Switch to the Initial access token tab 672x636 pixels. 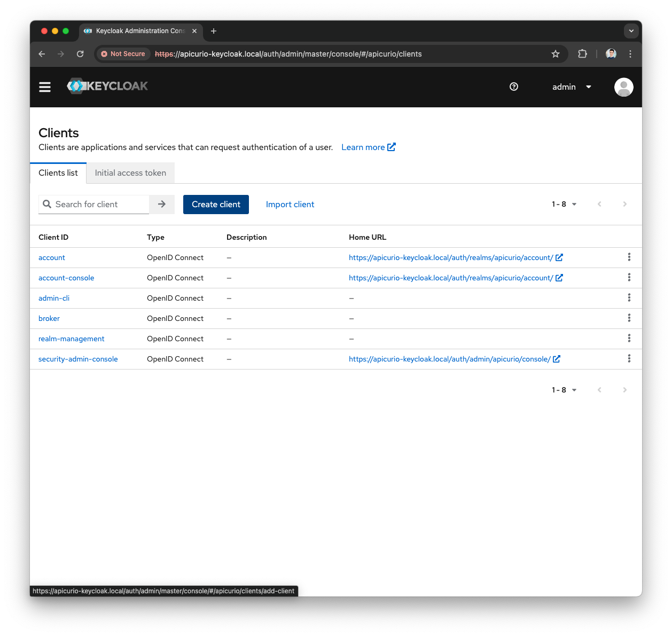[x=130, y=172]
